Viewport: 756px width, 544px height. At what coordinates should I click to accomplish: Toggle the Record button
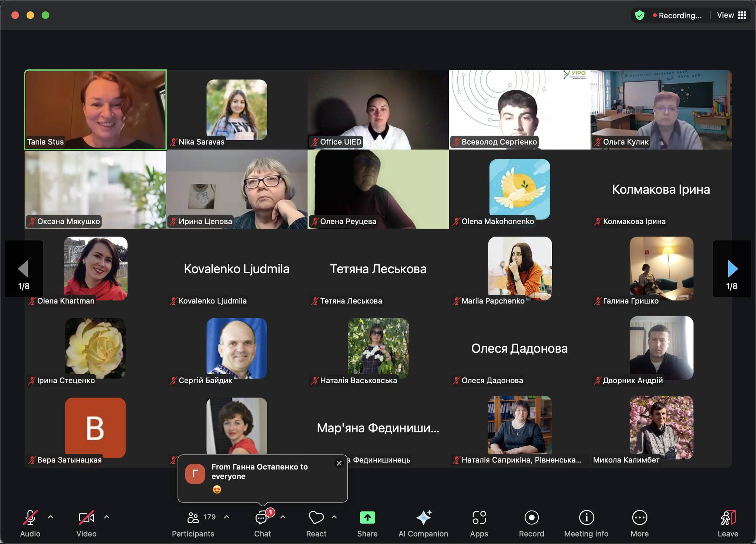pyautogui.click(x=531, y=517)
